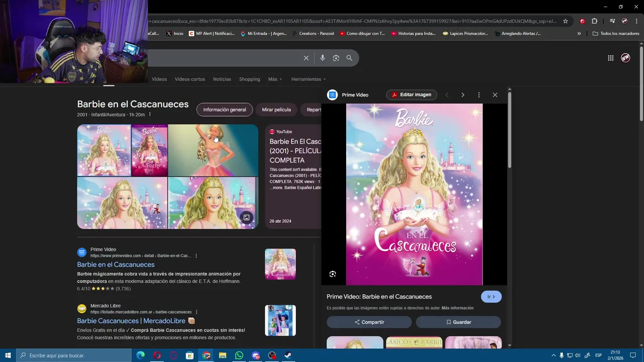This screenshot has width=644, height=362.
Task: Open image preview more options menu
Action: (x=479, y=95)
